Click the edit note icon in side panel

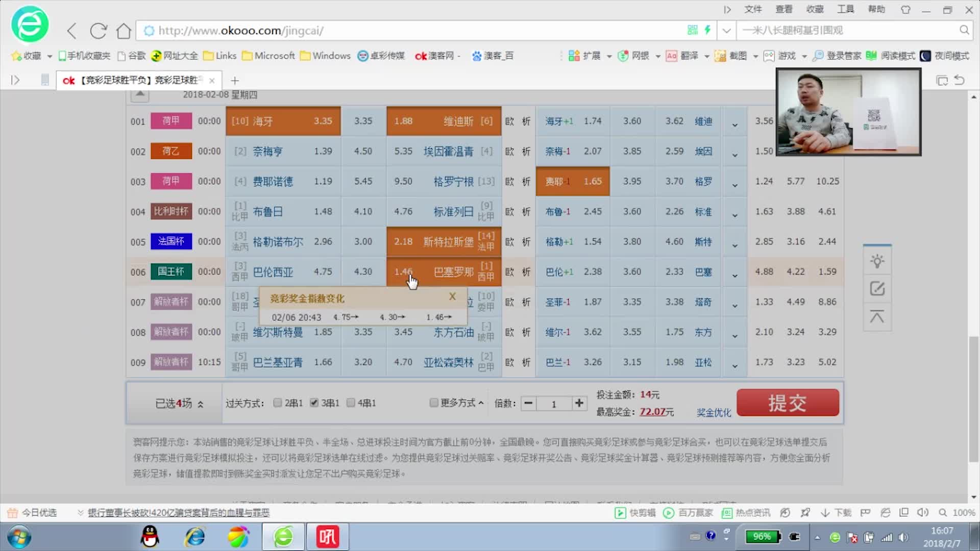click(877, 289)
